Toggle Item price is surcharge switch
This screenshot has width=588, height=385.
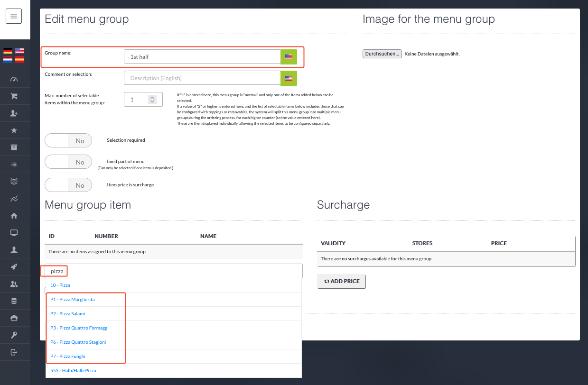tap(68, 185)
